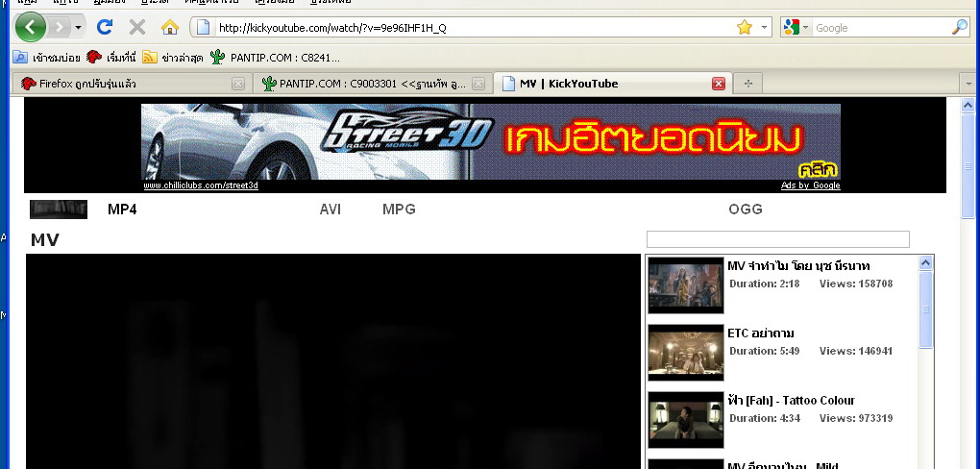Image resolution: width=980 pixels, height=469 pixels.
Task: Click the Views: 146941 text
Action: 856,351
